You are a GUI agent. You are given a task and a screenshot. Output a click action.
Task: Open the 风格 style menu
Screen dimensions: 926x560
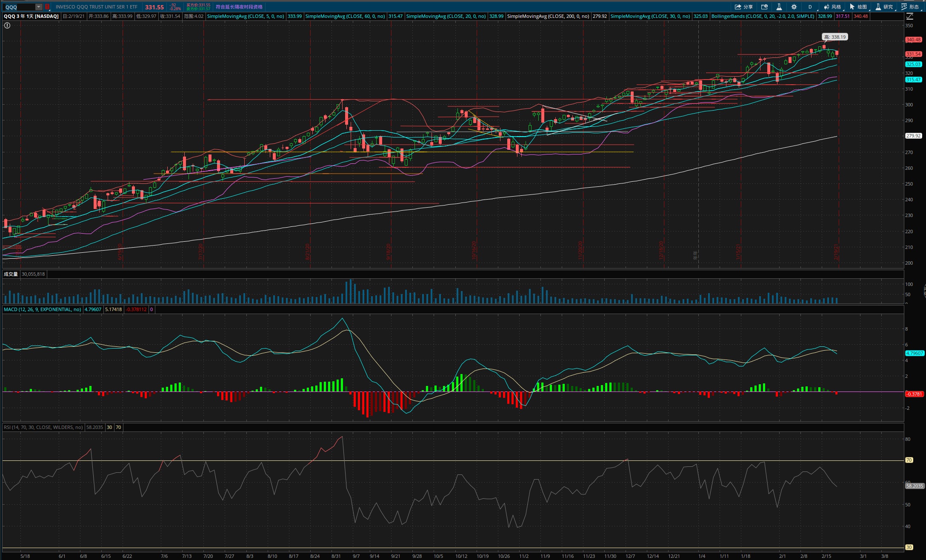tap(832, 7)
